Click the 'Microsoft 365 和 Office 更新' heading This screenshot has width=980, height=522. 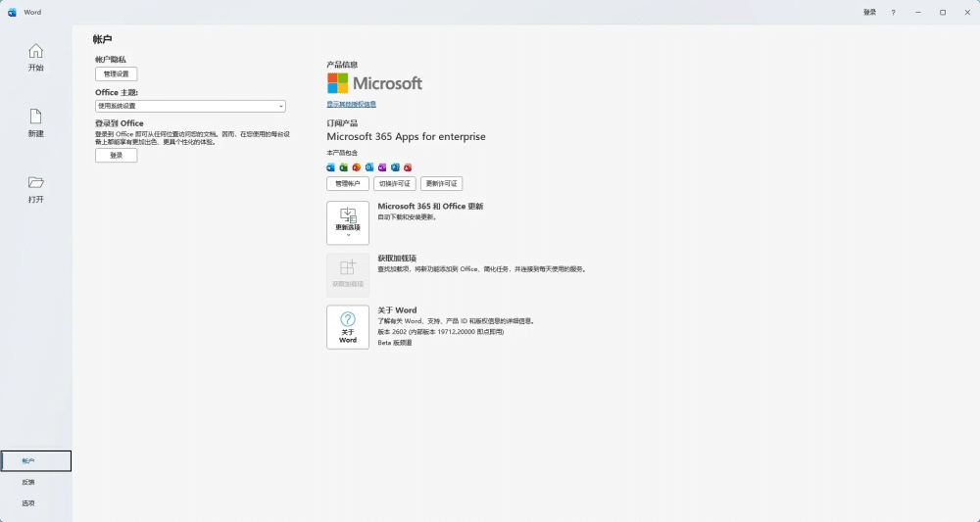pos(430,206)
